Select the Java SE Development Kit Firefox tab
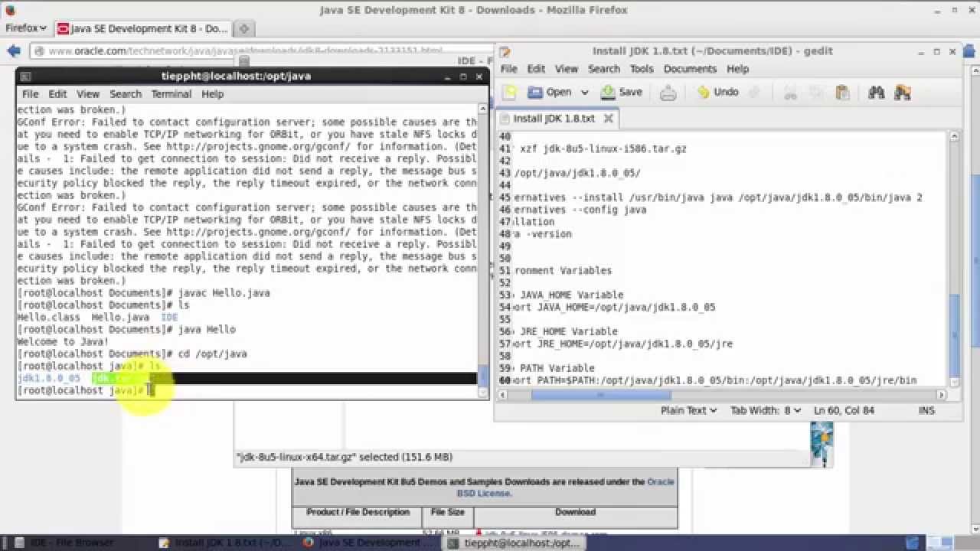The image size is (980, 551). point(143,28)
